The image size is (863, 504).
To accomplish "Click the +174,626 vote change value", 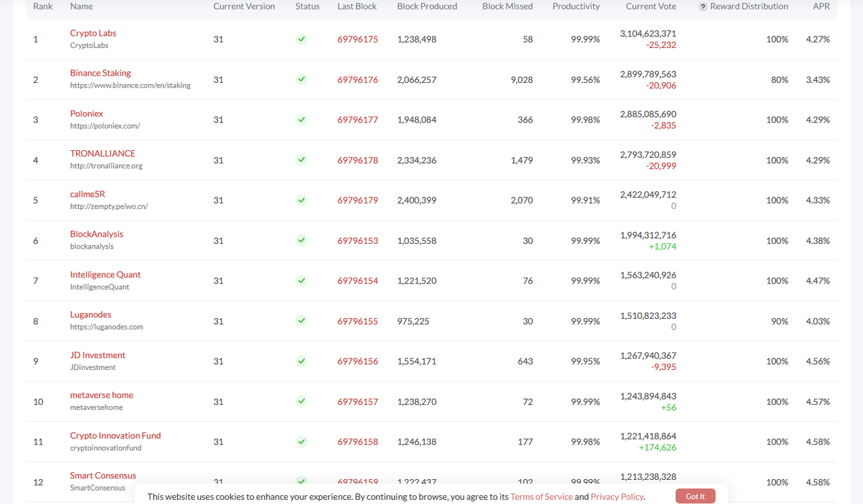I will coord(657,447).
